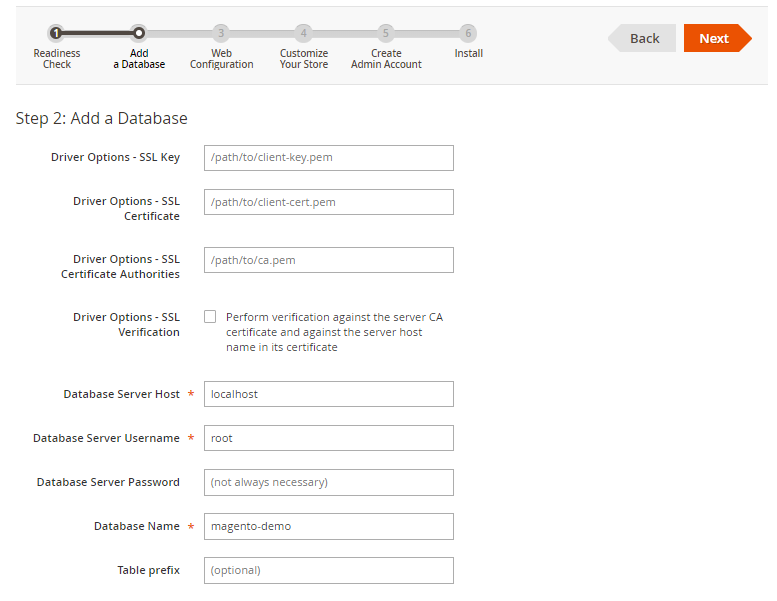Go Back to the previous step
This screenshot has width=777, height=601.
point(643,38)
